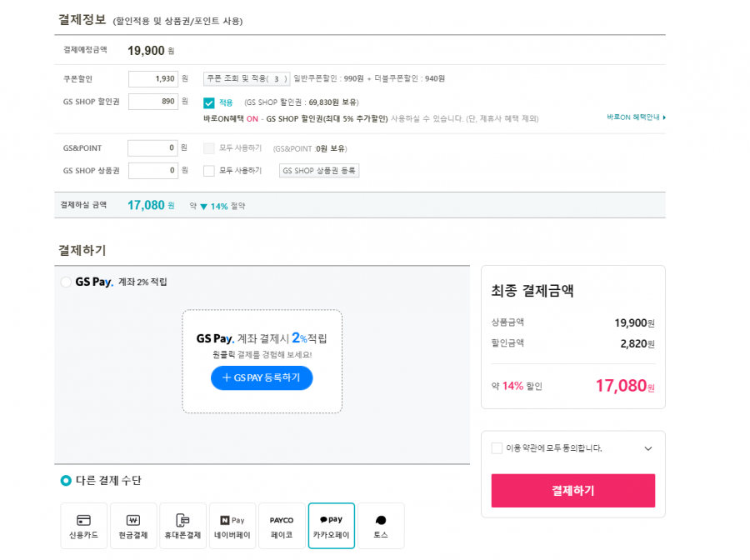Open the 바로ON 혜택안내 arrow link

636,117
